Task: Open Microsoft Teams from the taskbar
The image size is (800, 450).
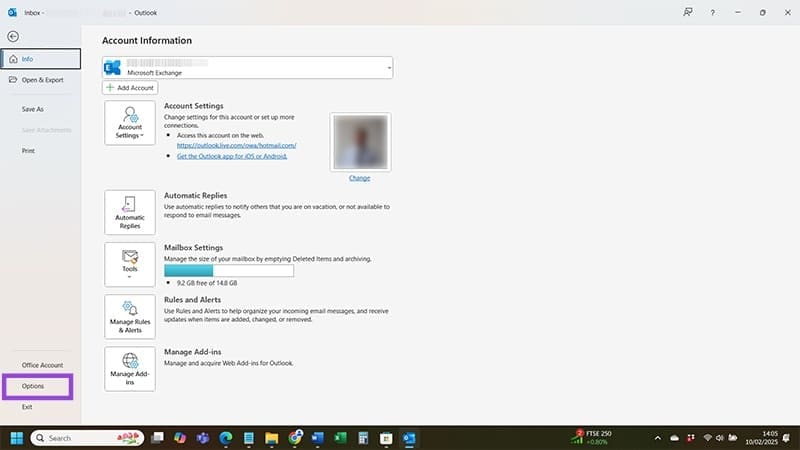Action: (x=203, y=438)
